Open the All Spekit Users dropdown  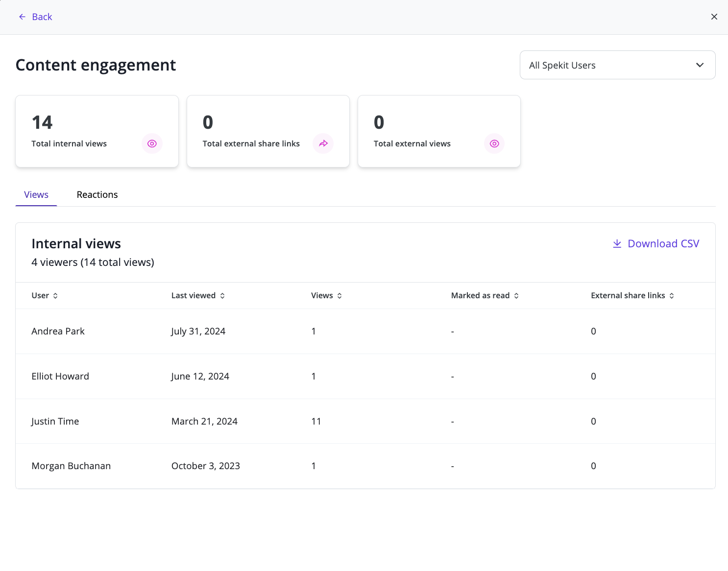click(617, 65)
